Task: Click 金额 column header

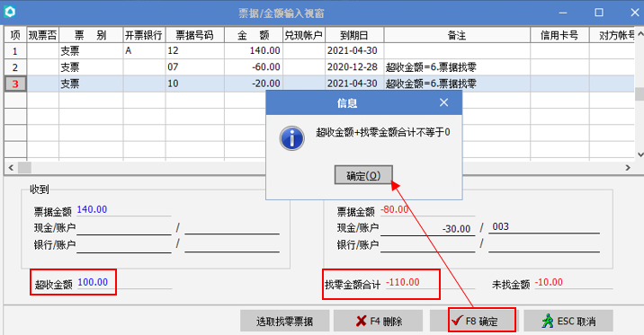Action: 254,35
